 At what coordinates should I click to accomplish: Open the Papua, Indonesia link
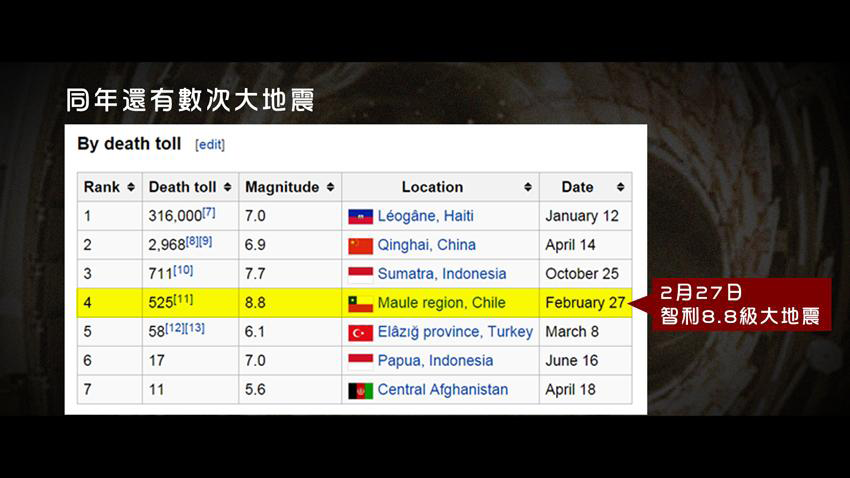[x=435, y=360]
